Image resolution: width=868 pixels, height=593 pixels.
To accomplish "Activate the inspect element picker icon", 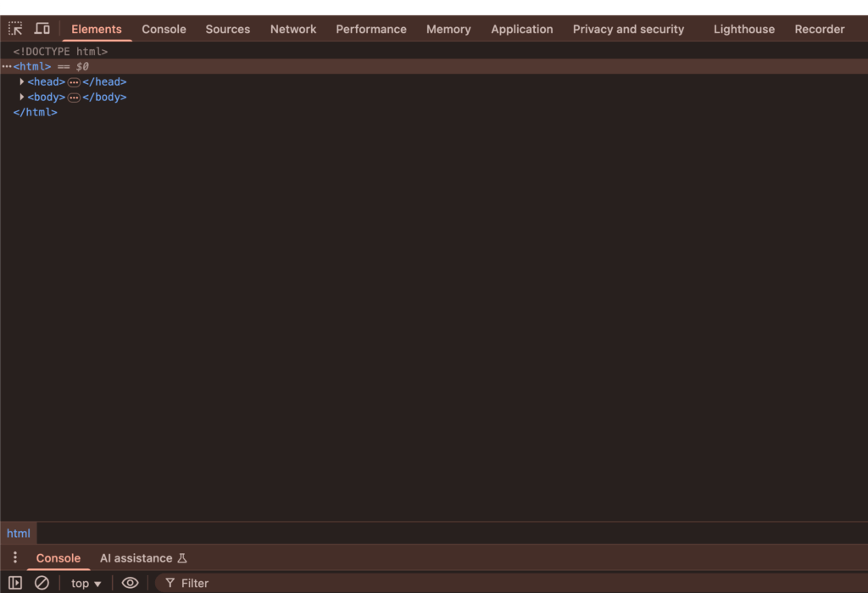I will point(15,29).
